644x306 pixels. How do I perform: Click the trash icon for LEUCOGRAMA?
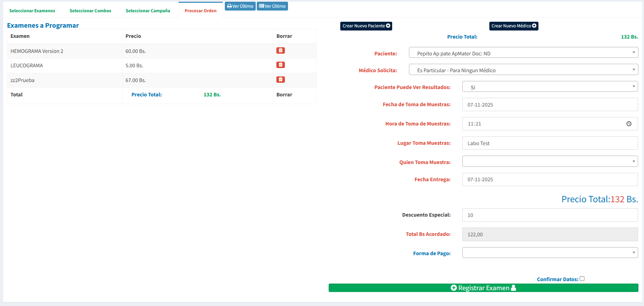coord(280,65)
